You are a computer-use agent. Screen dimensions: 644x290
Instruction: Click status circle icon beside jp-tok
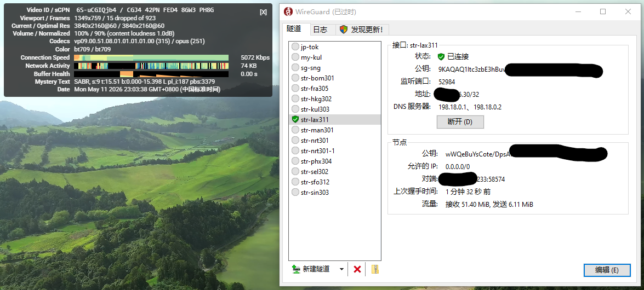[x=295, y=47]
